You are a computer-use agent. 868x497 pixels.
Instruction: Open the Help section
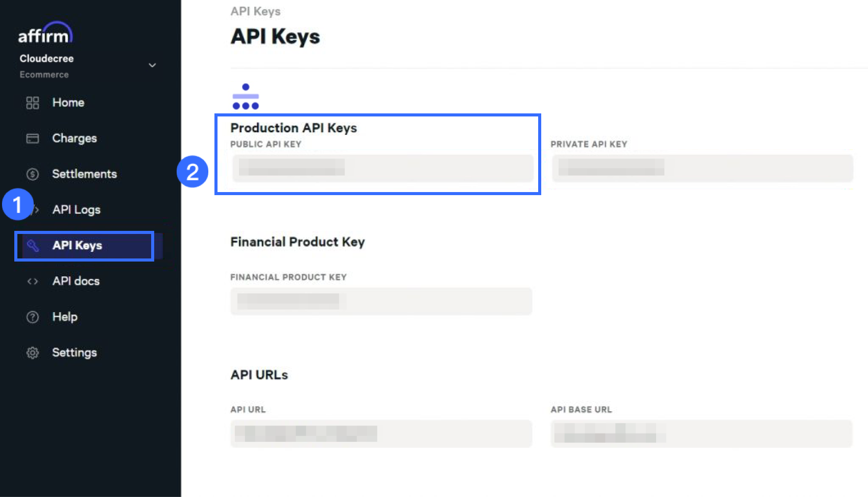(x=65, y=317)
